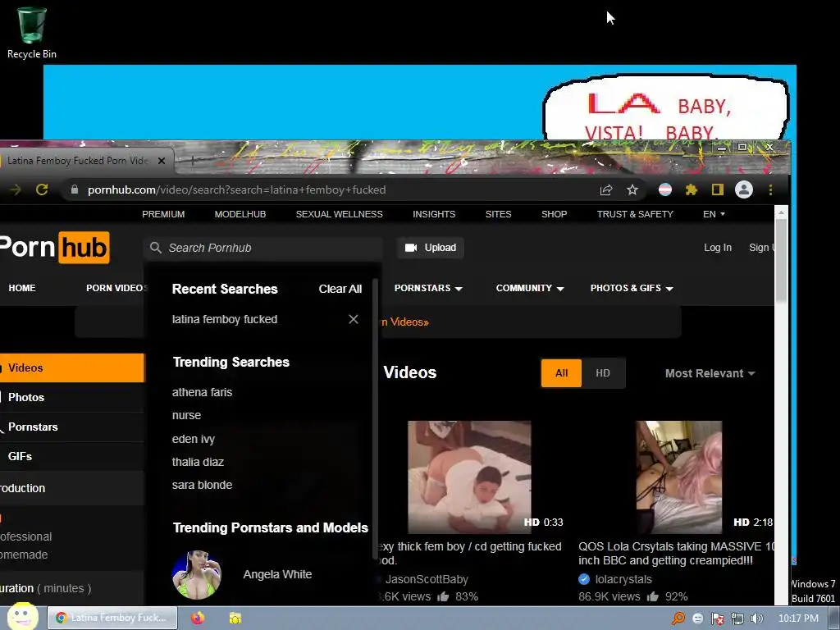Click the blue verified badge beside lolacrystals

click(584, 579)
